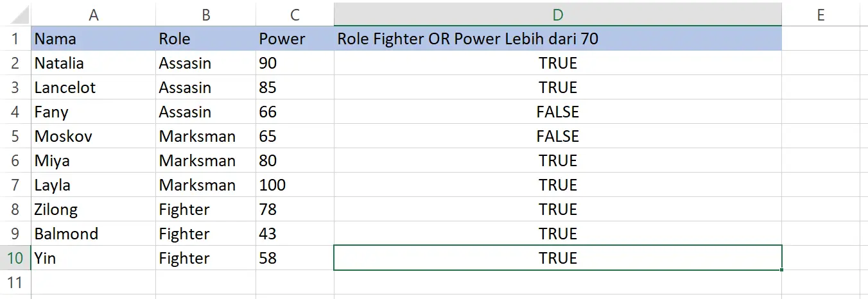Image resolution: width=868 pixels, height=299 pixels.
Task: Click Fany's Assasin role cell
Action: coord(205,112)
